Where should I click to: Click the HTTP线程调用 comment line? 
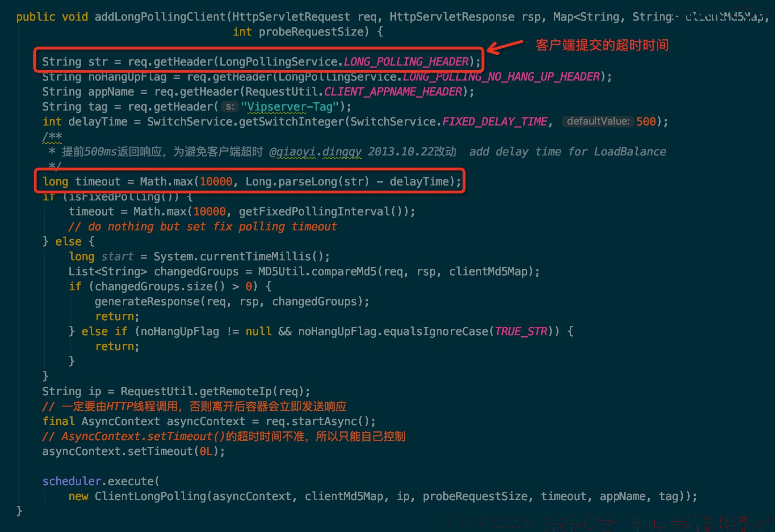click(194, 406)
